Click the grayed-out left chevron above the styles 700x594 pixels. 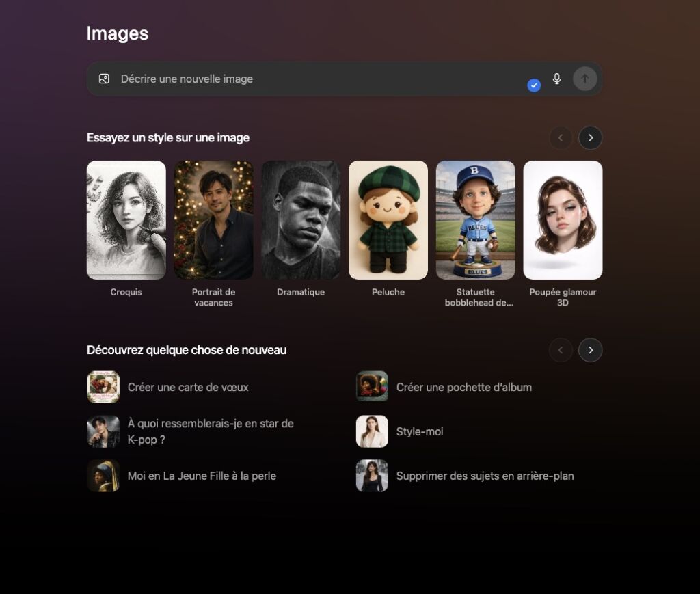(561, 137)
